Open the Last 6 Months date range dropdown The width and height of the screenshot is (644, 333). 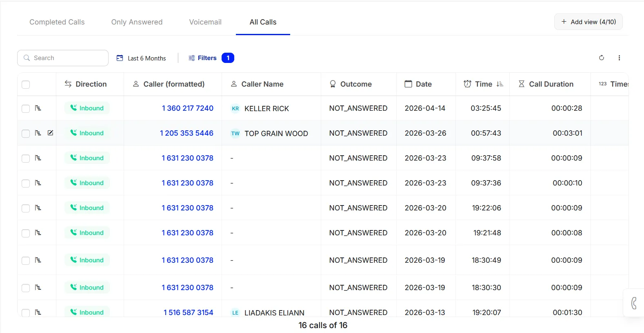coord(141,58)
